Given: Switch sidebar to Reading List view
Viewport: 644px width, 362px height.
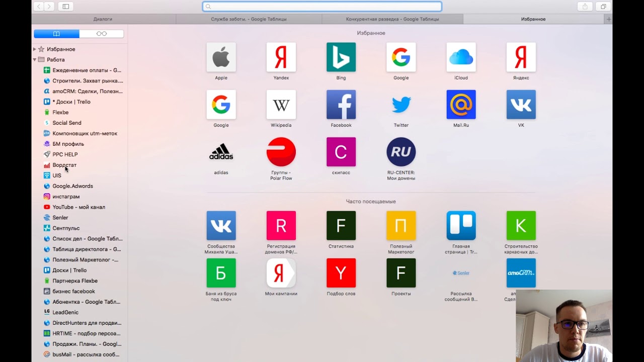Looking at the screenshot, I should tap(101, 34).
